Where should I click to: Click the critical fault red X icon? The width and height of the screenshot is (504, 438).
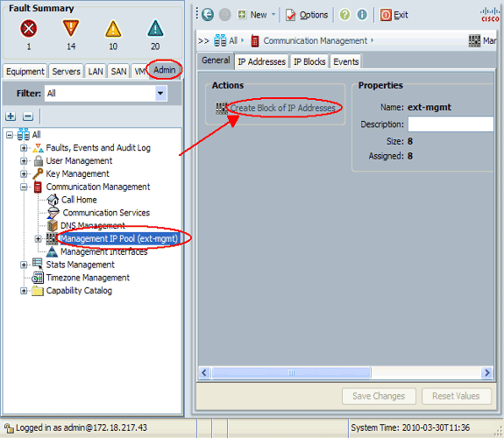pyautogui.click(x=29, y=29)
